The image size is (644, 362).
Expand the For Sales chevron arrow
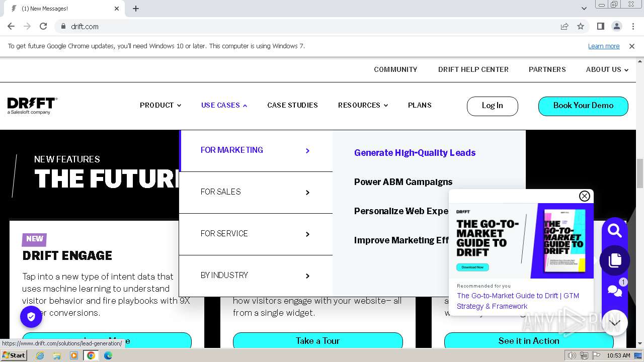(307, 193)
